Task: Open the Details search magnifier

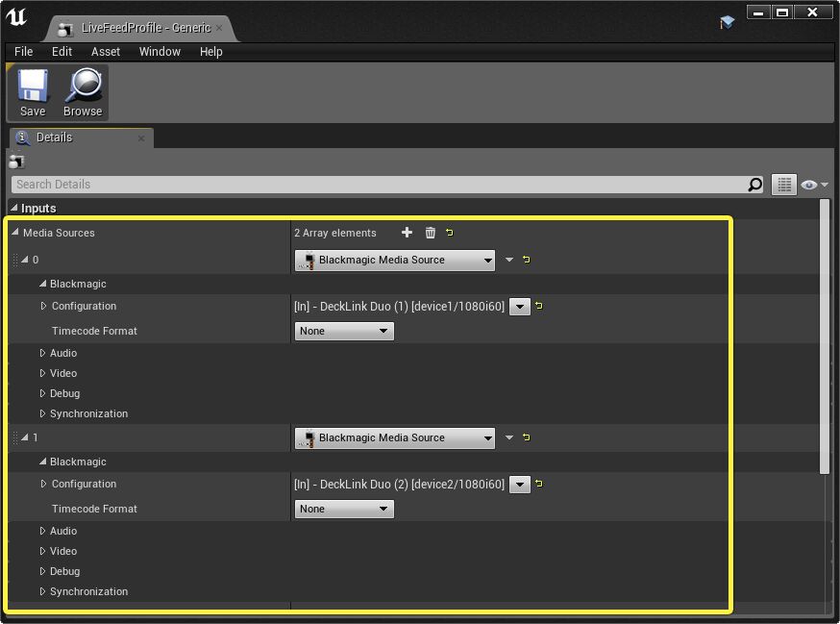Action: [755, 184]
